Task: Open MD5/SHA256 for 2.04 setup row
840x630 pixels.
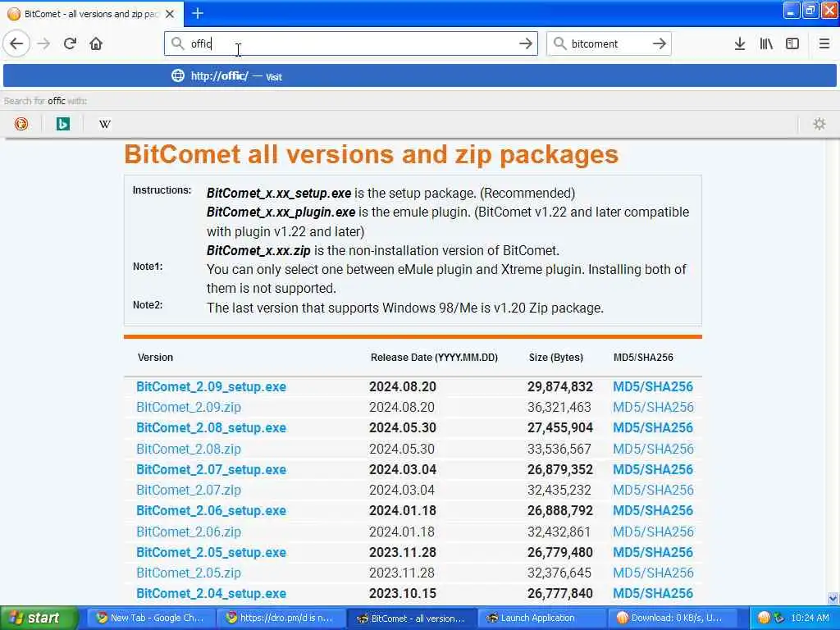Action: click(653, 594)
